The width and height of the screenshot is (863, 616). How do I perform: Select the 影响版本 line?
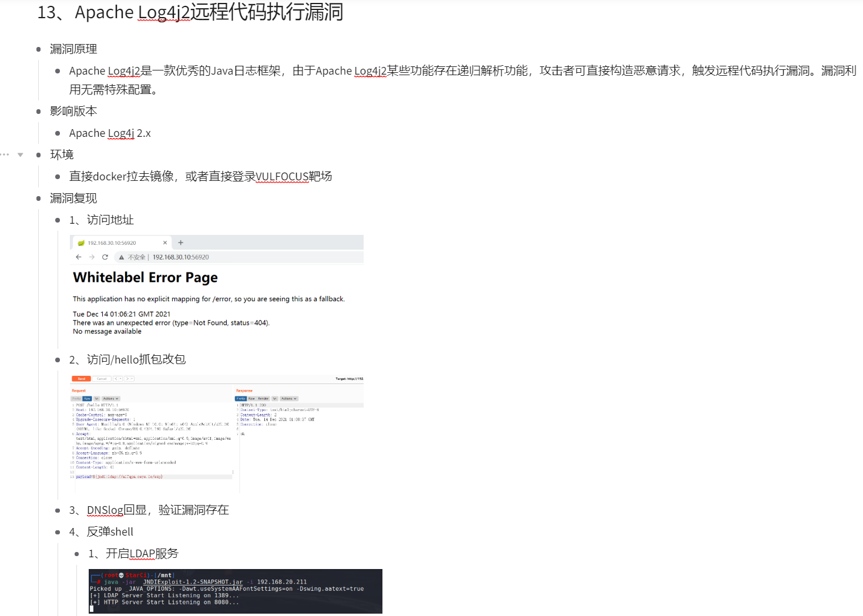(73, 111)
